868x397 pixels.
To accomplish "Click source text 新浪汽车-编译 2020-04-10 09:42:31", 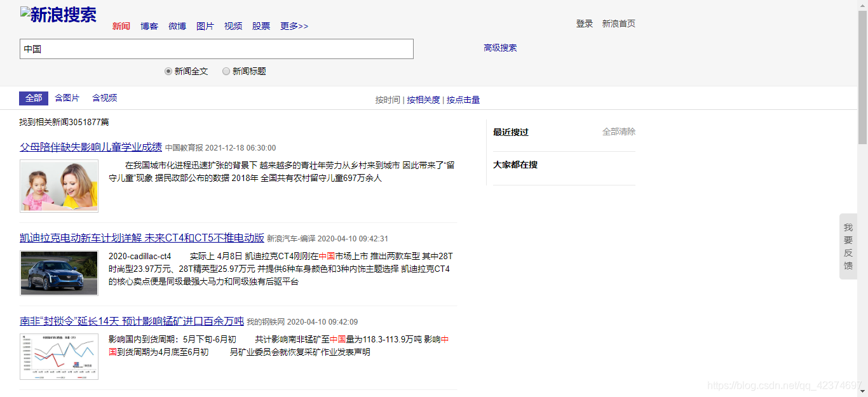I will pyautogui.click(x=327, y=238).
